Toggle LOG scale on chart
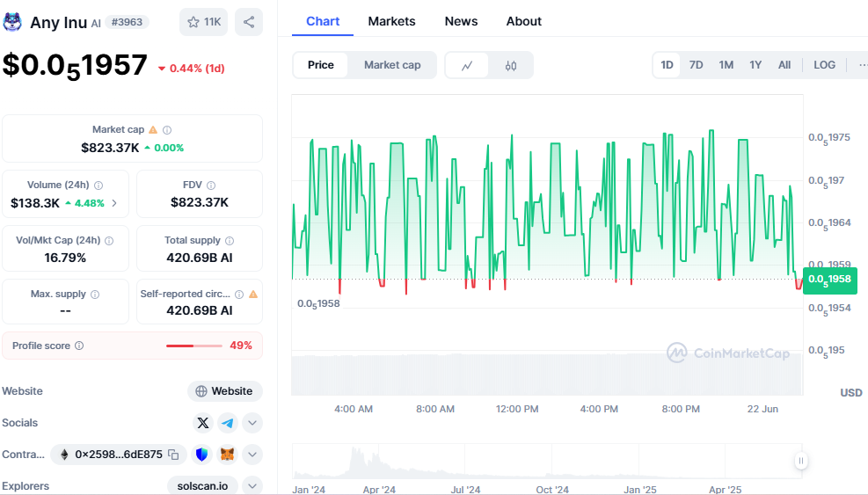This screenshot has width=868, height=495. pos(824,65)
